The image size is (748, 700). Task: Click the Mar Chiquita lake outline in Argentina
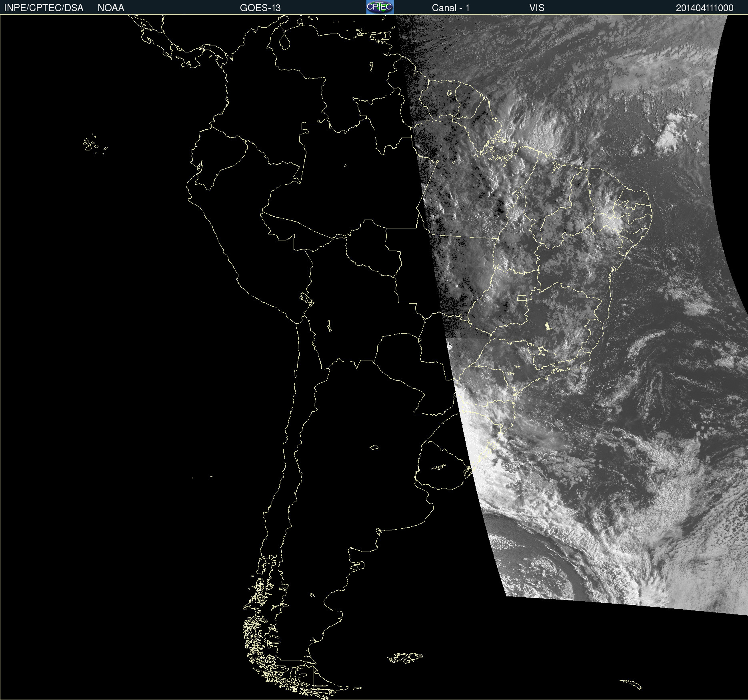[x=374, y=447]
